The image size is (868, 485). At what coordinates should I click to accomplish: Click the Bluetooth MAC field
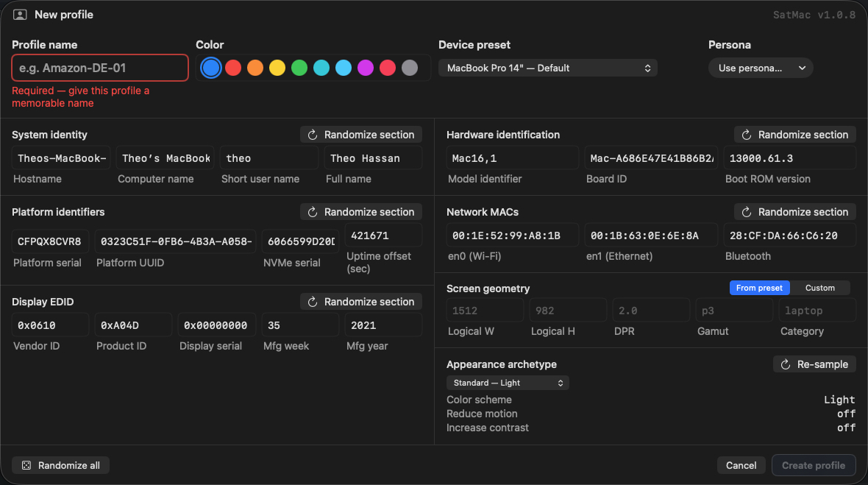coord(790,236)
